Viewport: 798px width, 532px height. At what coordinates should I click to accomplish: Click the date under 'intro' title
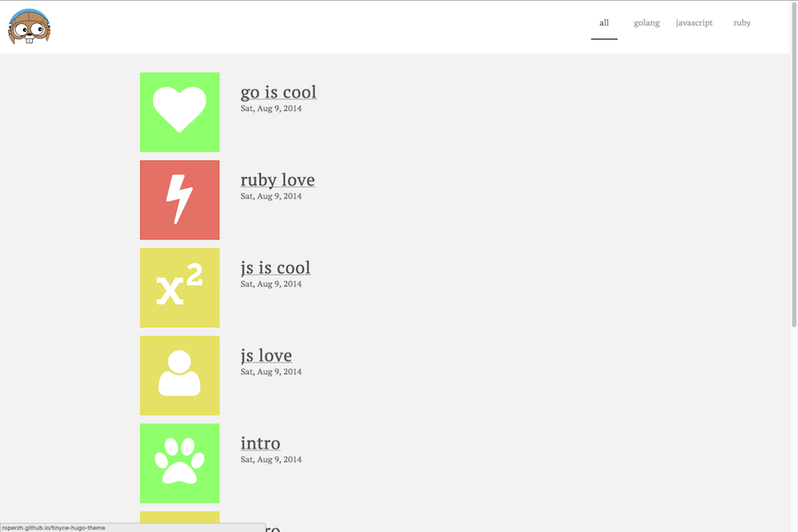pyautogui.click(x=270, y=459)
